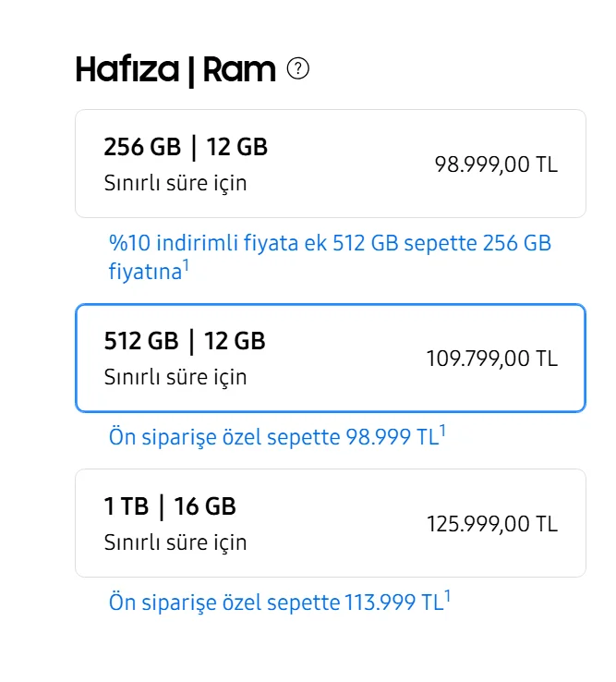Click the 109.799,00 TL price

(491, 359)
